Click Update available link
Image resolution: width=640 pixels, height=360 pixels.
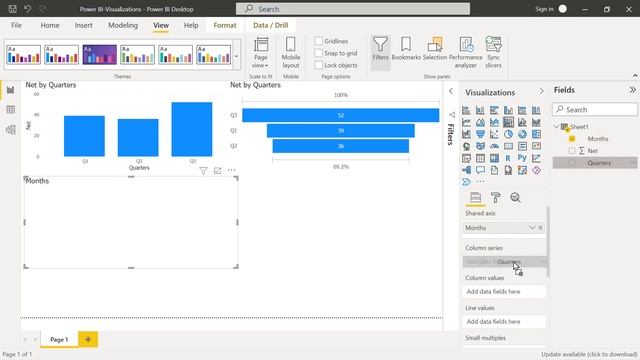(x=589, y=354)
